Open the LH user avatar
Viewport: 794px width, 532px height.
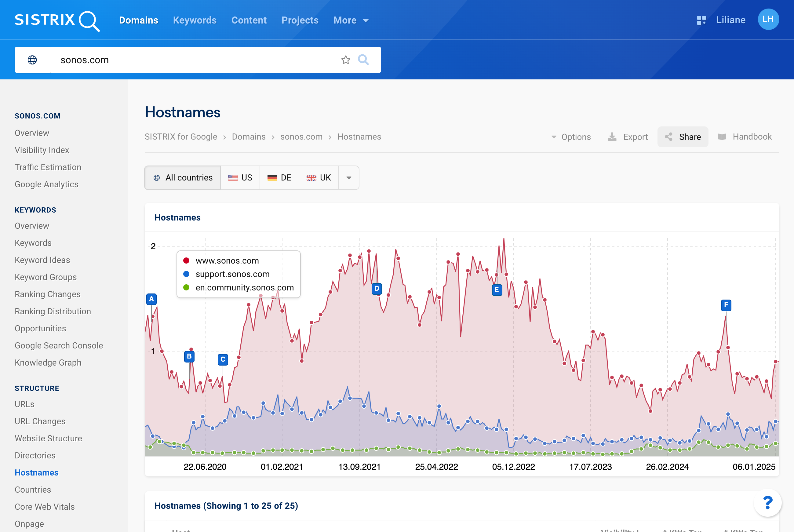(768, 19)
